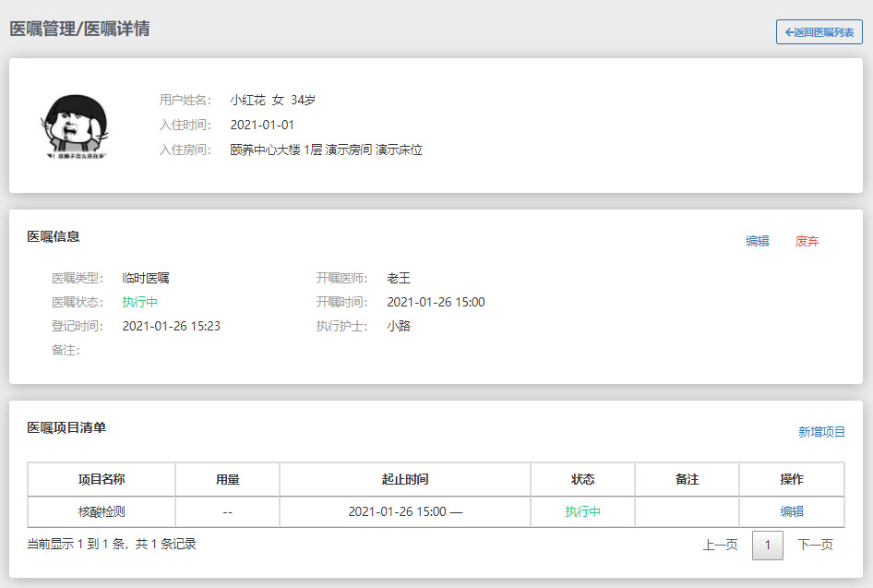873x588 pixels.
Task: Click the 操作 column header
Action: tap(792, 479)
